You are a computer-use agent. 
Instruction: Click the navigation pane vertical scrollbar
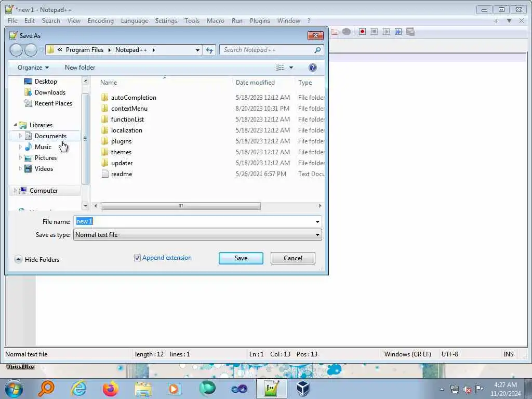click(86, 138)
